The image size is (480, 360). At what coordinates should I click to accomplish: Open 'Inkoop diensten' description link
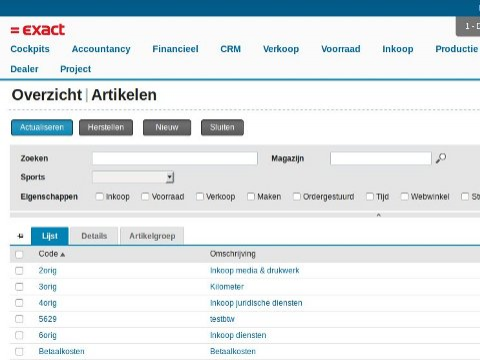(238, 335)
